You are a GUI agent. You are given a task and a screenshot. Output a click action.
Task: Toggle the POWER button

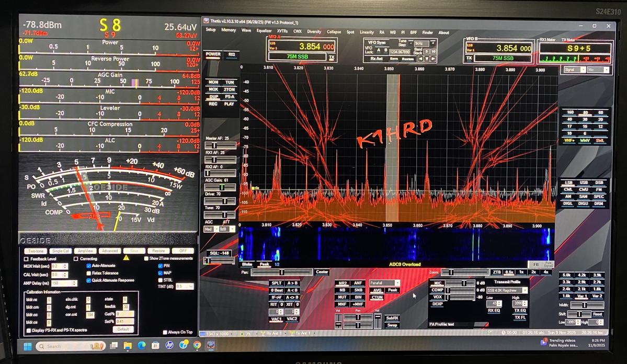click(x=213, y=54)
